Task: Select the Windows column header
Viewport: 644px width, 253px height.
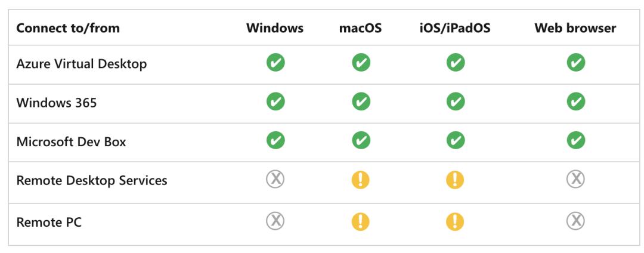Action: click(275, 28)
